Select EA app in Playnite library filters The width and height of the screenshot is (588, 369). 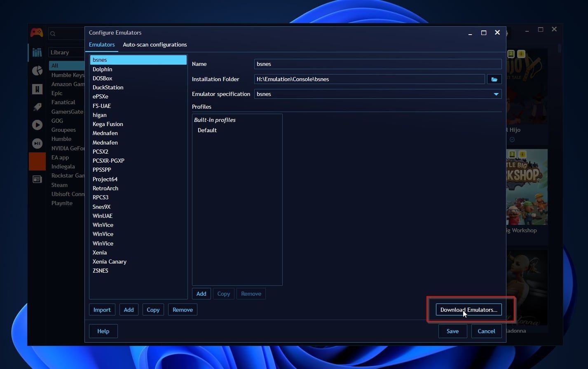60,157
